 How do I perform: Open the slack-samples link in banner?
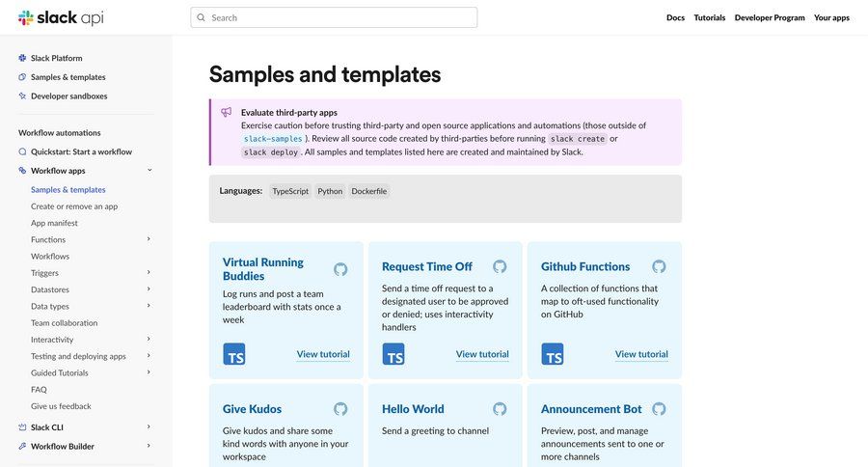(x=273, y=139)
